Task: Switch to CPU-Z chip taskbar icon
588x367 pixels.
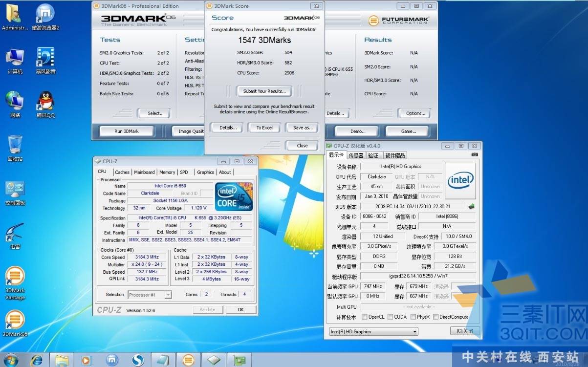Action: [214, 361]
